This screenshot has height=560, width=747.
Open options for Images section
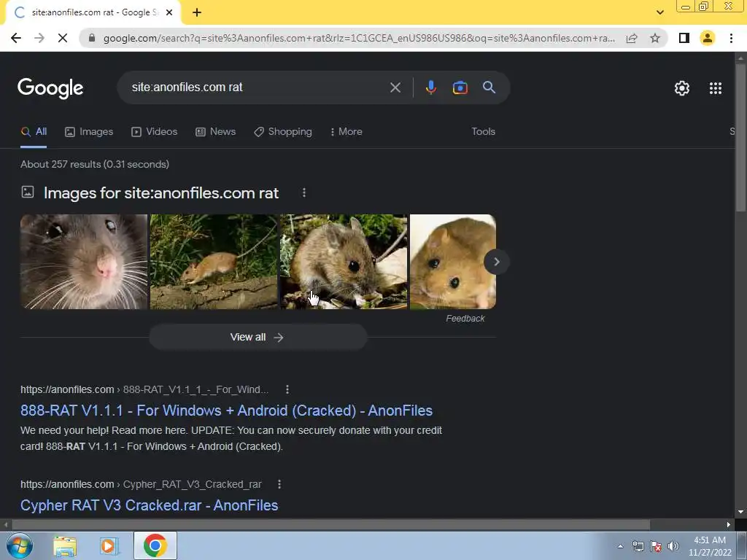(304, 192)
